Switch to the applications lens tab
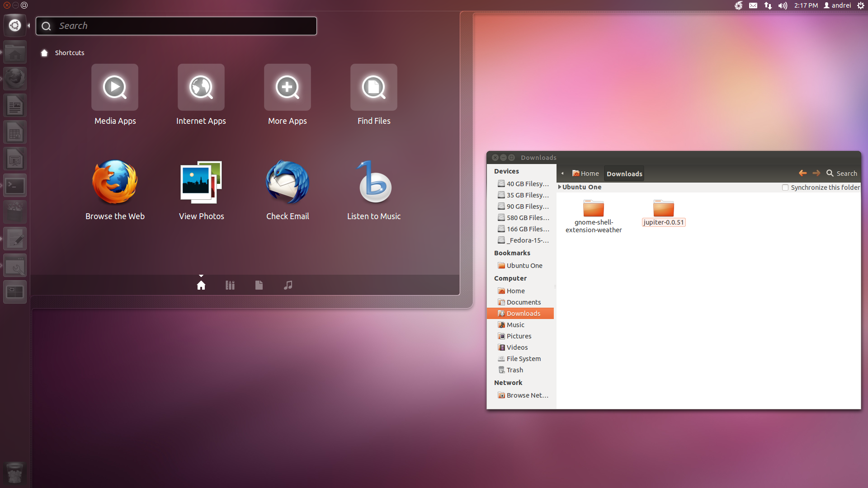Viewport: 868px width, 488px height. [x=230, y=285]
